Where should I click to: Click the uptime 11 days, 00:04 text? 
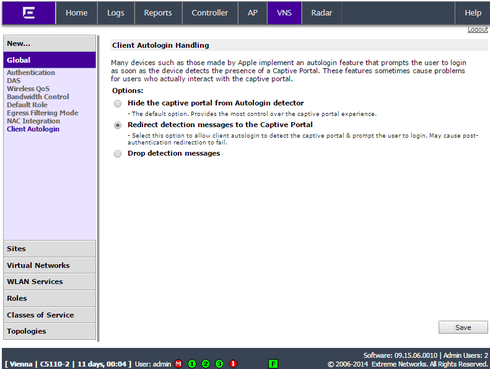tap(102, 364)
